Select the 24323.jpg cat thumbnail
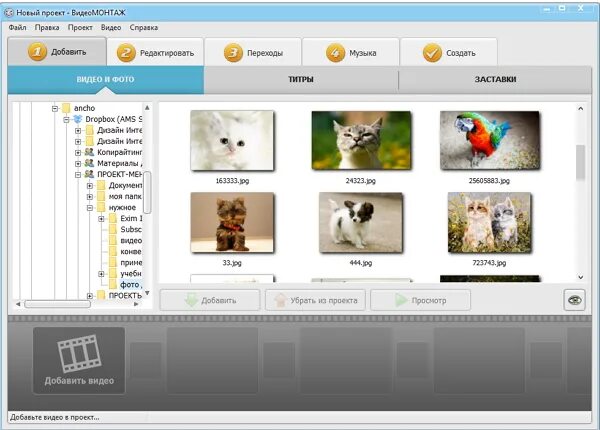This screenshot has height=430, width=600. [x=361, y=140]
